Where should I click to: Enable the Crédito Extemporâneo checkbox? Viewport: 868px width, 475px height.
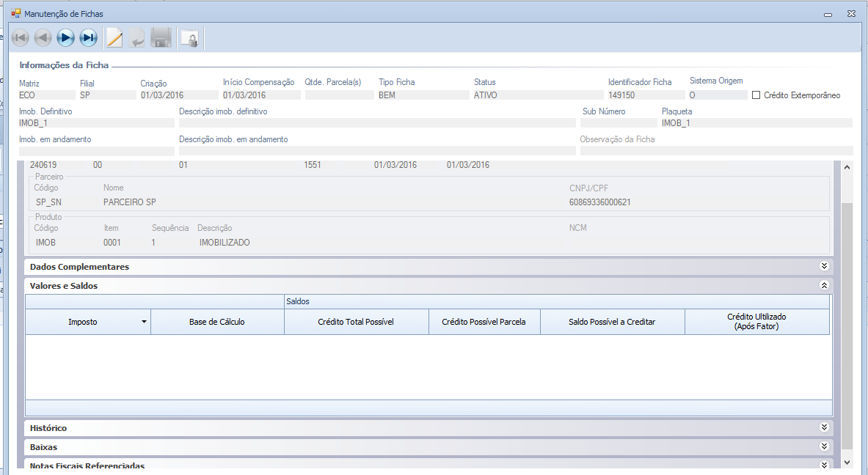tap(756, 95)
